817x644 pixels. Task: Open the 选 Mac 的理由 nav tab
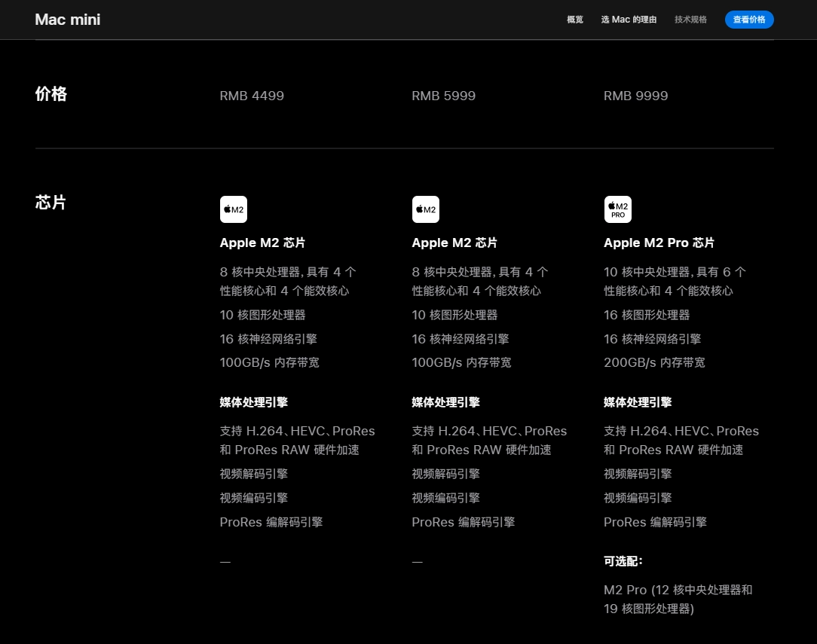pos(629,20)
